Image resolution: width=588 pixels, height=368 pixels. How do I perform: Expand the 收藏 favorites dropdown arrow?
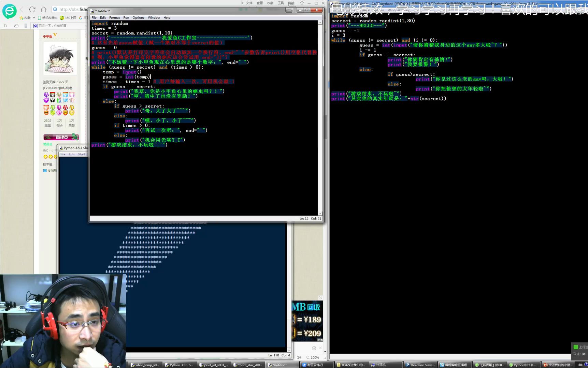pyautogui.click(x=34, y=18)
